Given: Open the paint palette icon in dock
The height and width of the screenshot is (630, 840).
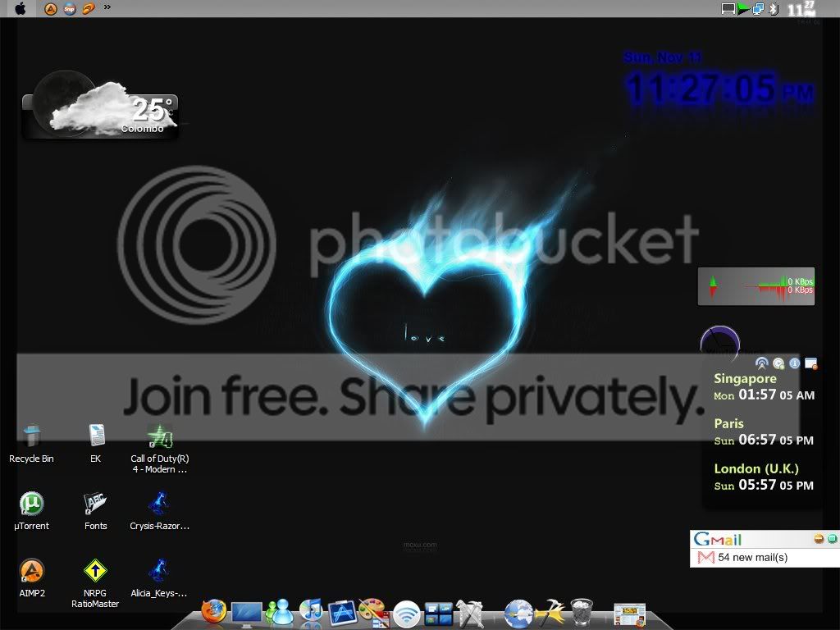Looking at the screenshot, I should click(x=374, y=613).
